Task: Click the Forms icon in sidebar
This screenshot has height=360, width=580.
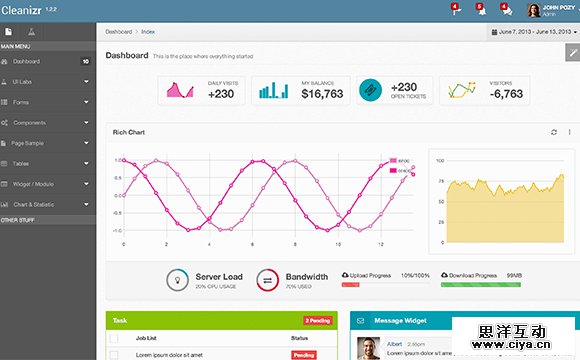Action: 4,102
